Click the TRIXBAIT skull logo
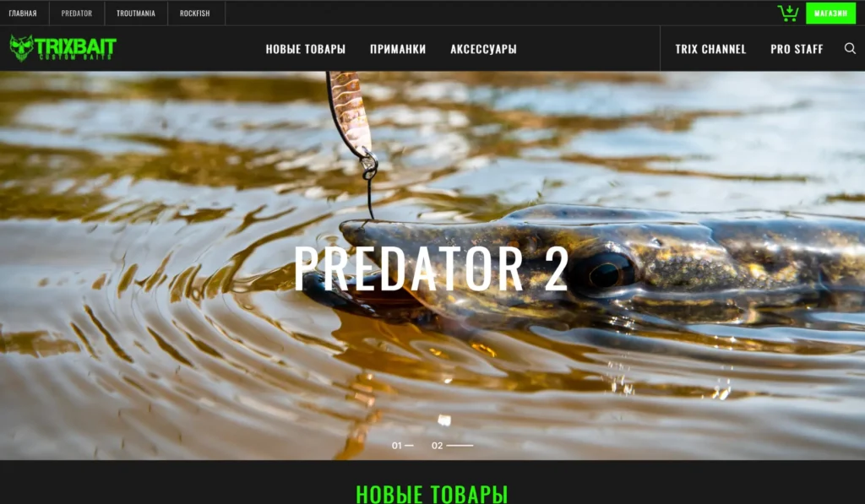 [x=63, y=48]
